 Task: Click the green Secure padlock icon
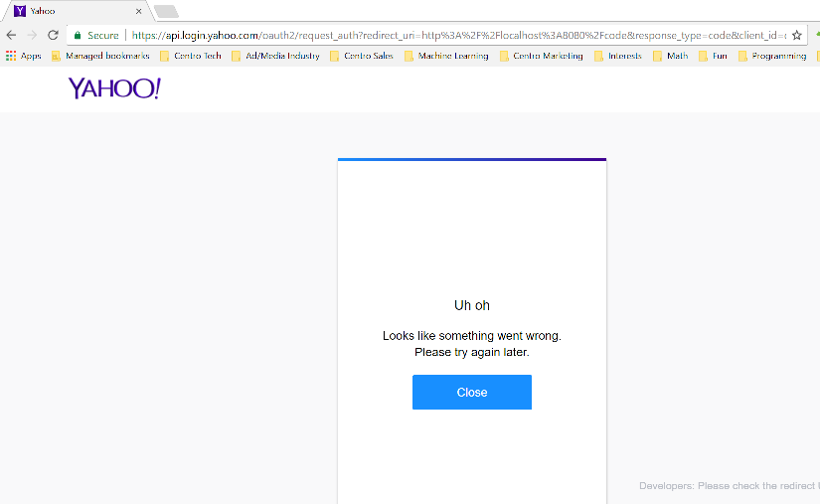click(78, 35)
